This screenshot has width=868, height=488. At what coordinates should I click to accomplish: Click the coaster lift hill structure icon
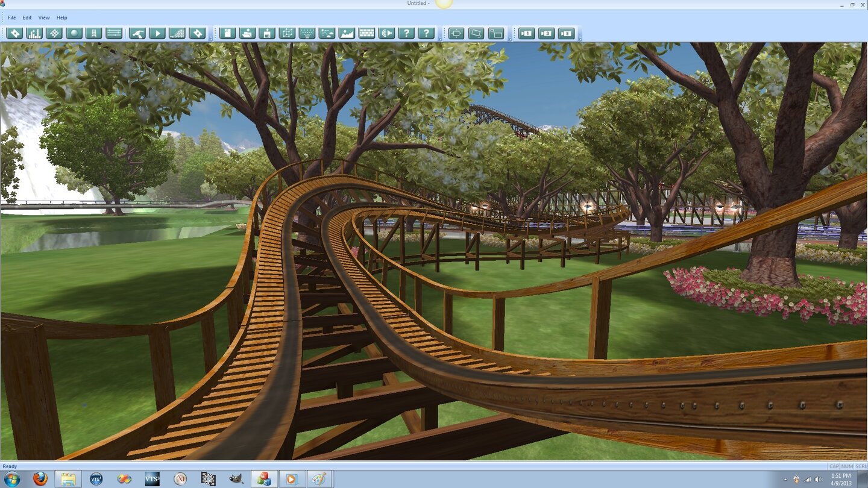177,33
